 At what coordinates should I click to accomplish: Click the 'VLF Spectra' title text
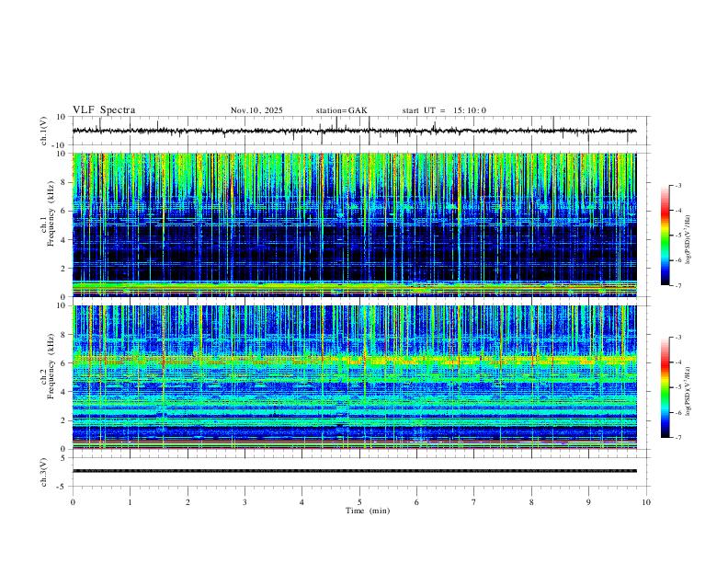point(104,110)
